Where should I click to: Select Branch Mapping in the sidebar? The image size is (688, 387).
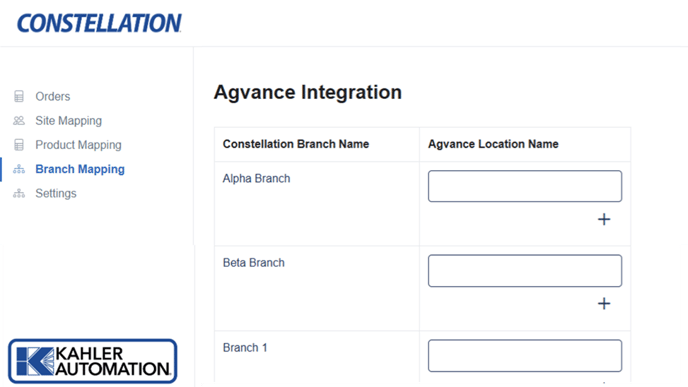80,169
